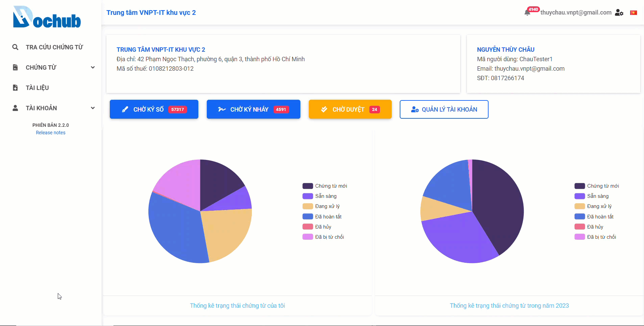Open Quản lý tài khoản button
This screenshot has height=326, width=644.
pyautogui.click(x=444, y=109)
